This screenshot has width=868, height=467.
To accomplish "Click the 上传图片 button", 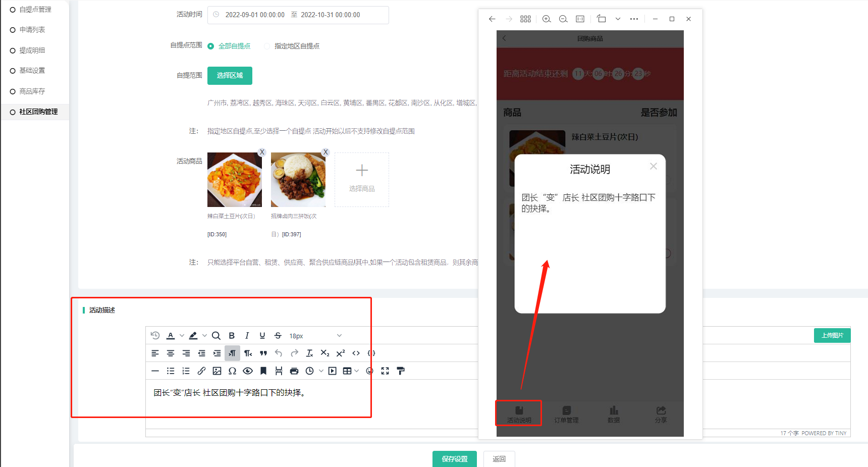I will [832, 336].
